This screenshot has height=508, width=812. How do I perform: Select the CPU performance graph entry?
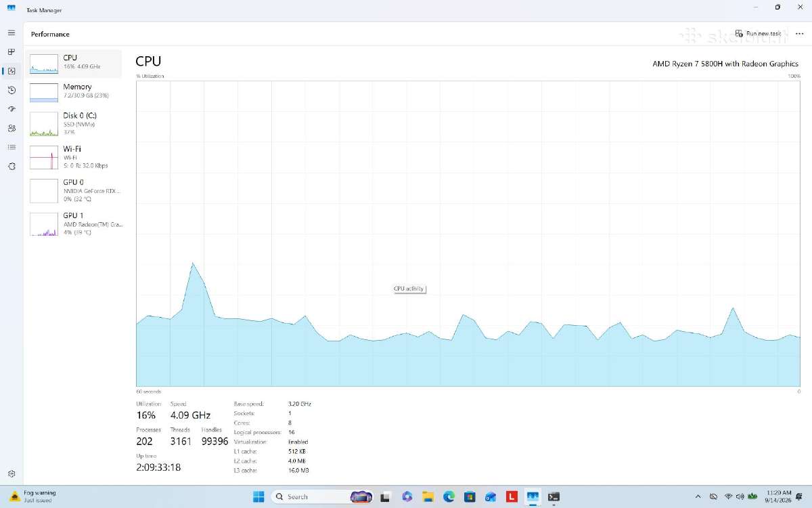click(x=74, y=63)
